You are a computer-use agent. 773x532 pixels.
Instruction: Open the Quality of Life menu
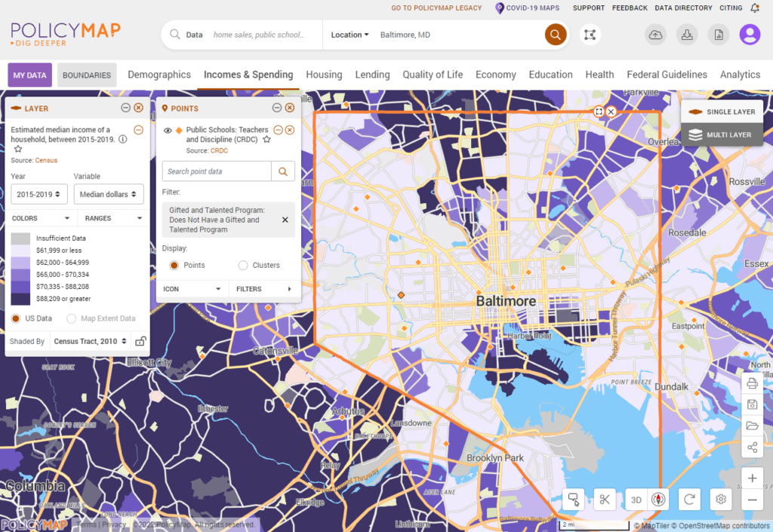click(x=433, y=75)
